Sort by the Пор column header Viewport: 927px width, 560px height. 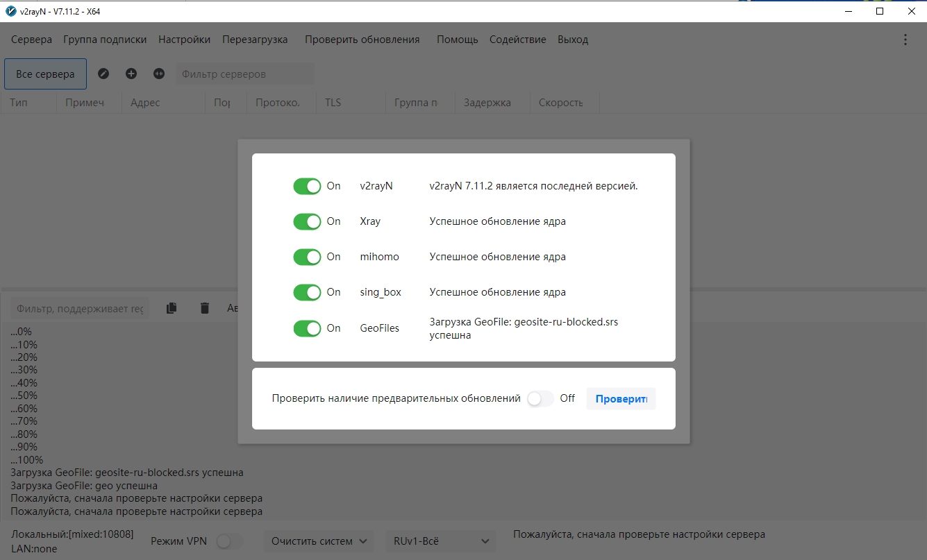pyautogui.click(x=226, y=102)
